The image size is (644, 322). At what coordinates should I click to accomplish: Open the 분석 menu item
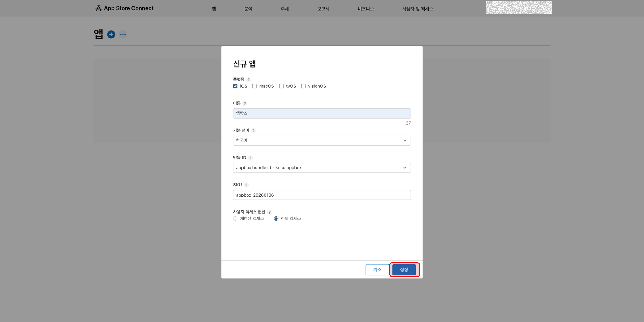(248, 9)
